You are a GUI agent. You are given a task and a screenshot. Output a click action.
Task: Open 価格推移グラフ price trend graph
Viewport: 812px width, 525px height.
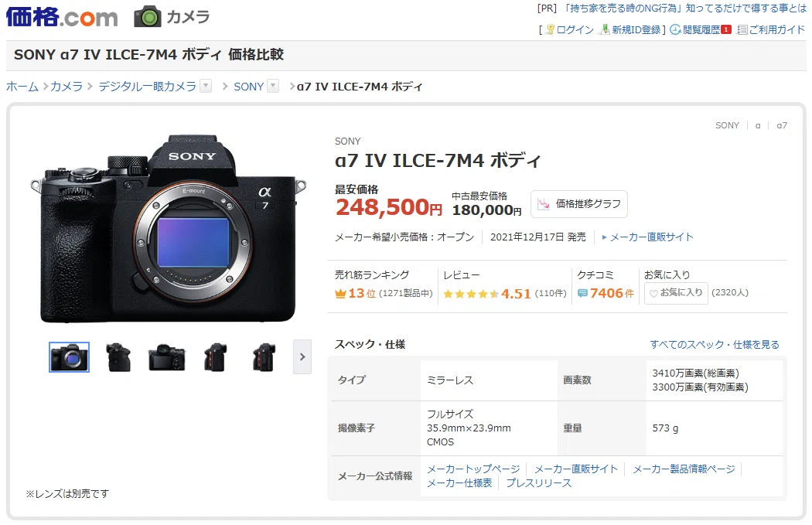(579, 204)
